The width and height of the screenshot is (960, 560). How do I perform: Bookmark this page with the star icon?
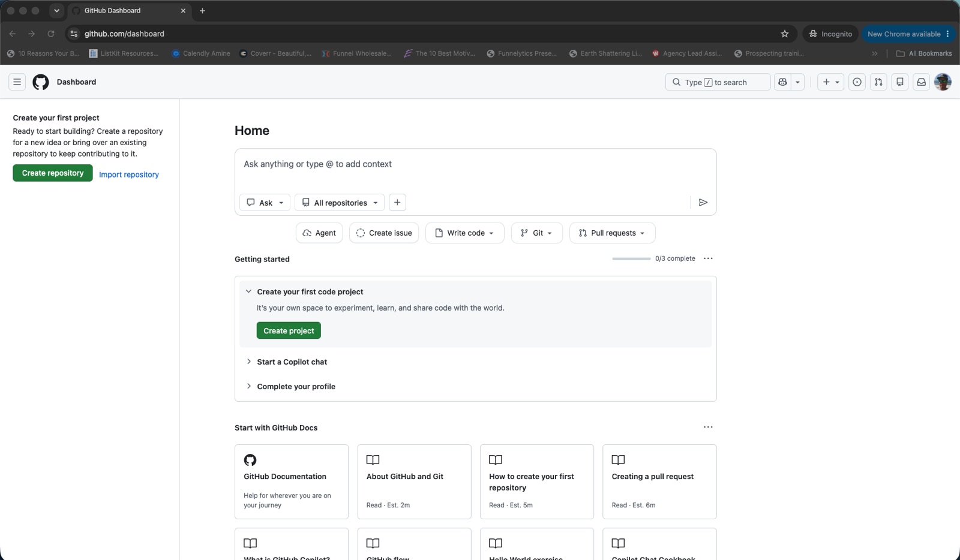784,34
